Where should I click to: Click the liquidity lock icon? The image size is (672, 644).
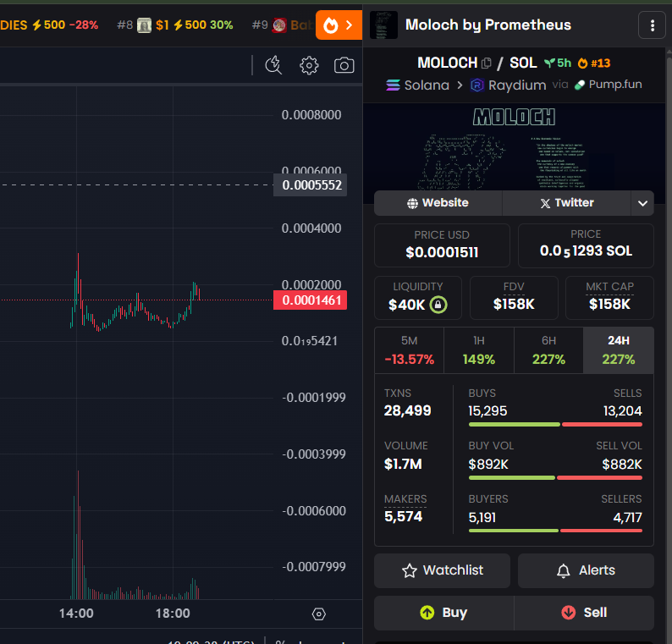(438, 305)
